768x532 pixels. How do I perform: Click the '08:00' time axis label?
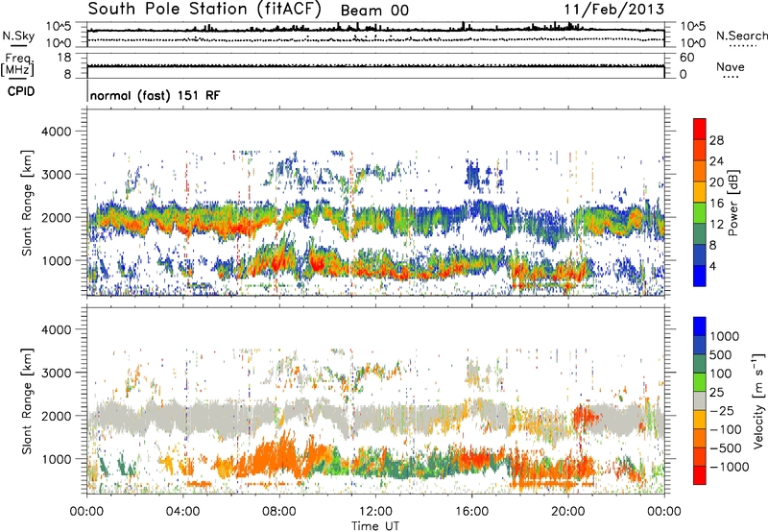[279, 512]
